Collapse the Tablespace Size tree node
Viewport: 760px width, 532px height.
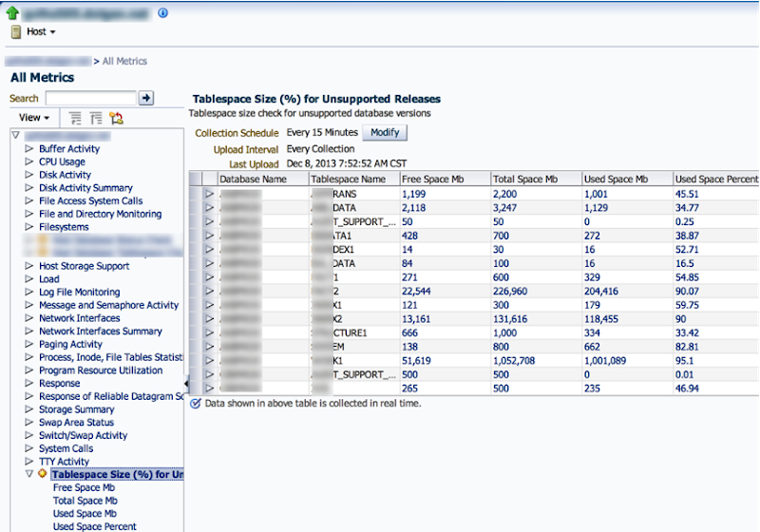tap(29, 474)
